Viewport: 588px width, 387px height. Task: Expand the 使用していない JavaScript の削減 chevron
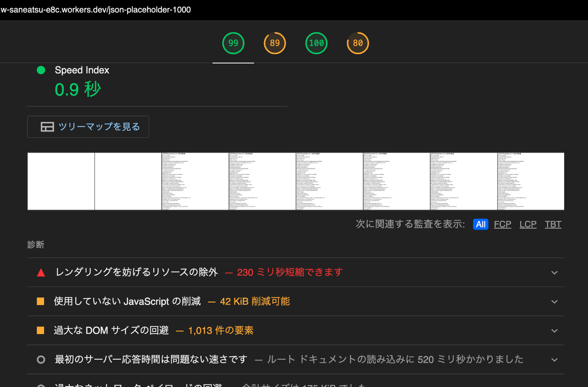554,302
